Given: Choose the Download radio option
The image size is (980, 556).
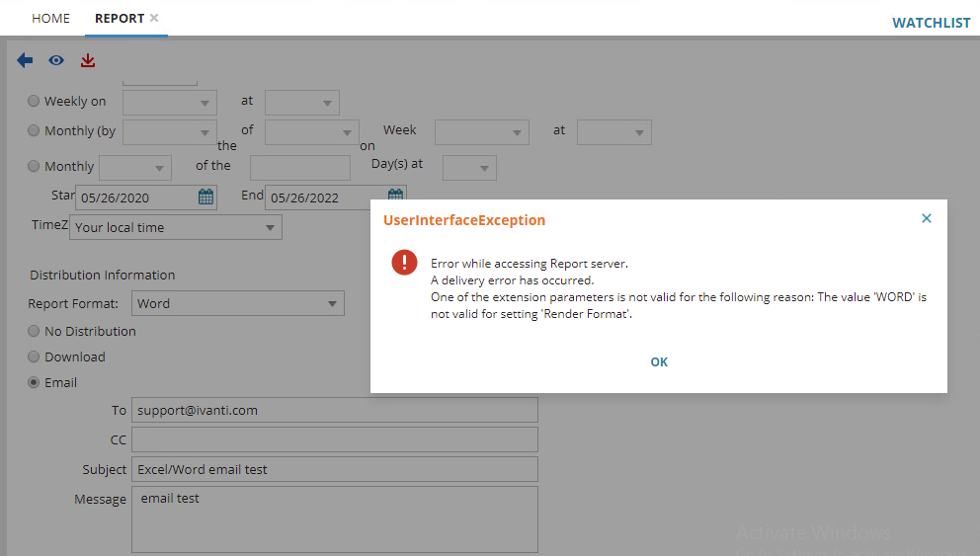Looking at the screenshot, I should (x=35, y=357).
